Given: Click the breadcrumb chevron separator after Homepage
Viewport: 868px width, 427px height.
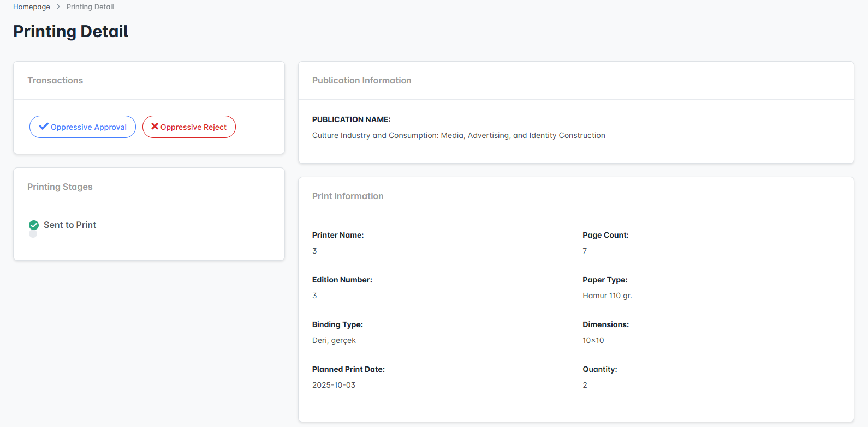Looking at the screenshot, I should tap(58, 7).
